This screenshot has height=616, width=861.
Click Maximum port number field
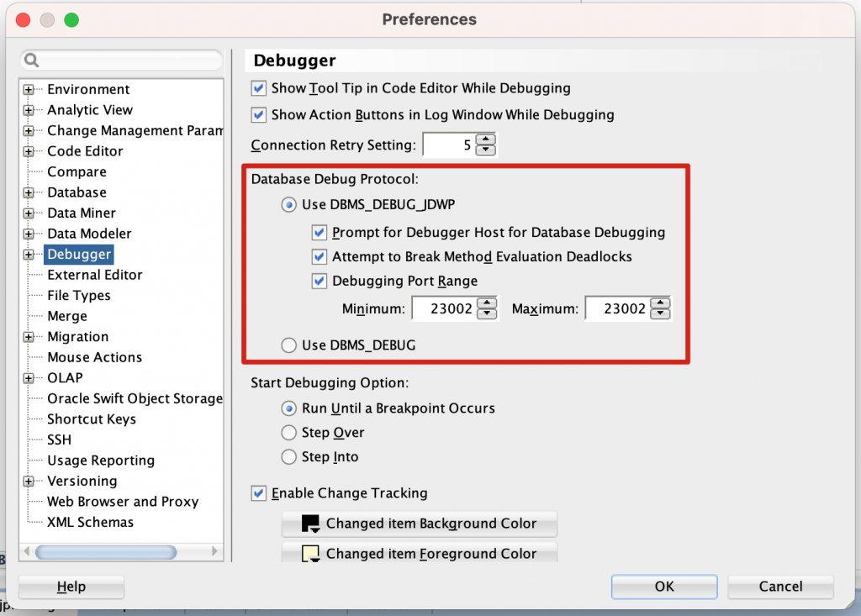pyautogui.click(x=618, y=308)
